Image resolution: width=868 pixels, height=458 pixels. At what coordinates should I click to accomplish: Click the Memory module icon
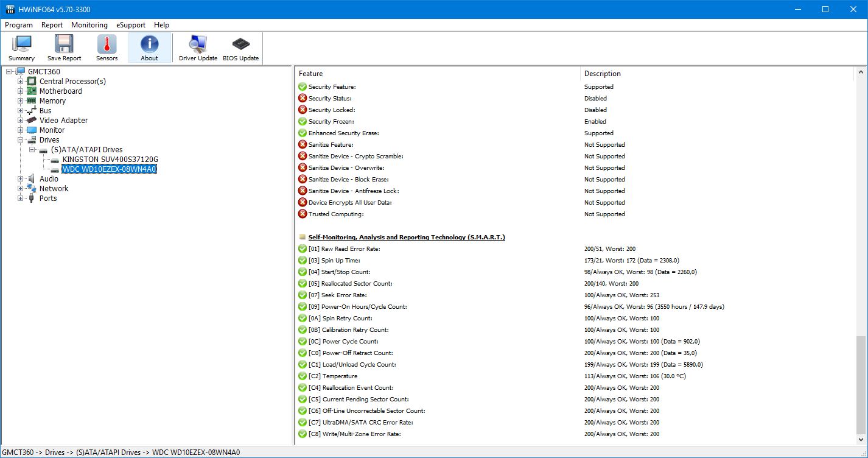32,101
